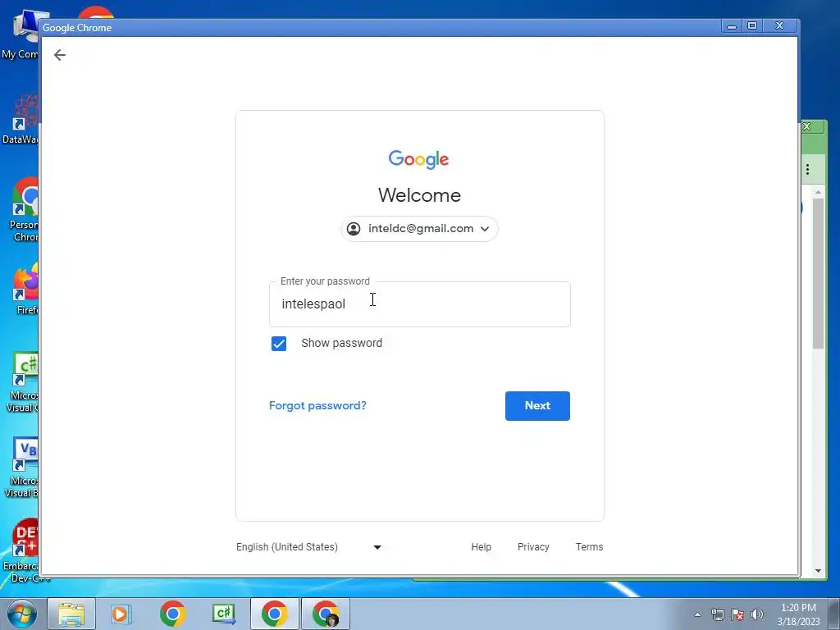Launch the media player from the taskbar
The height and width of the screenshot is (630, 840).
coord(121,614)
